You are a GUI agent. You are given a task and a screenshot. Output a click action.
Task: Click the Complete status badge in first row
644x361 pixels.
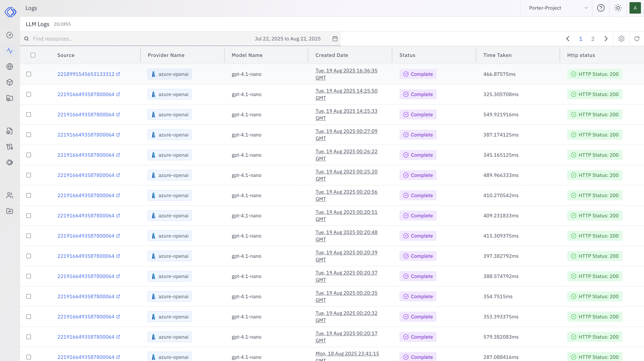[x=418, y=74]
